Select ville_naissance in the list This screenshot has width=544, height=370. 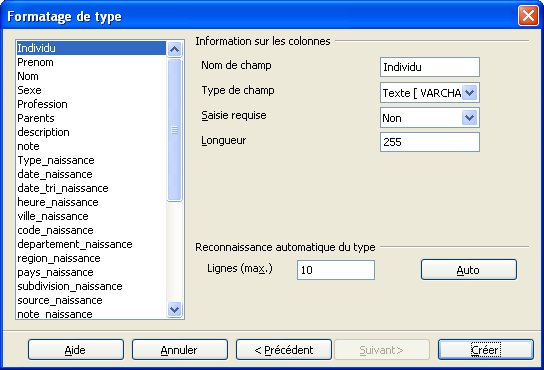click(x=91, y=216)
